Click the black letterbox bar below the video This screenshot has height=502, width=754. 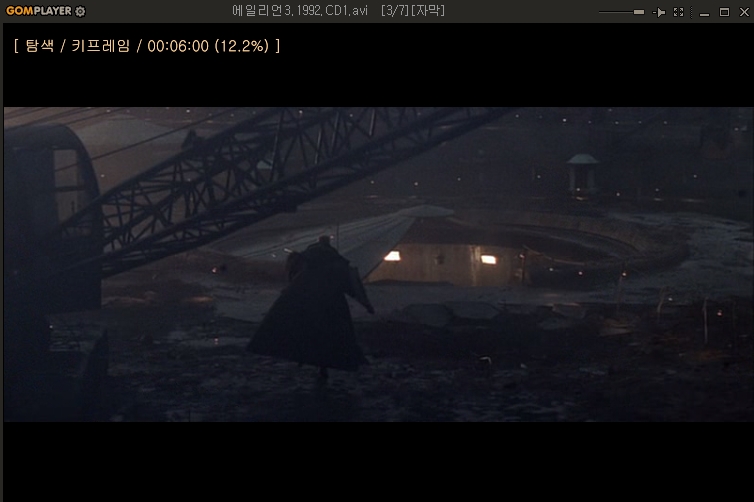point(377,458)
